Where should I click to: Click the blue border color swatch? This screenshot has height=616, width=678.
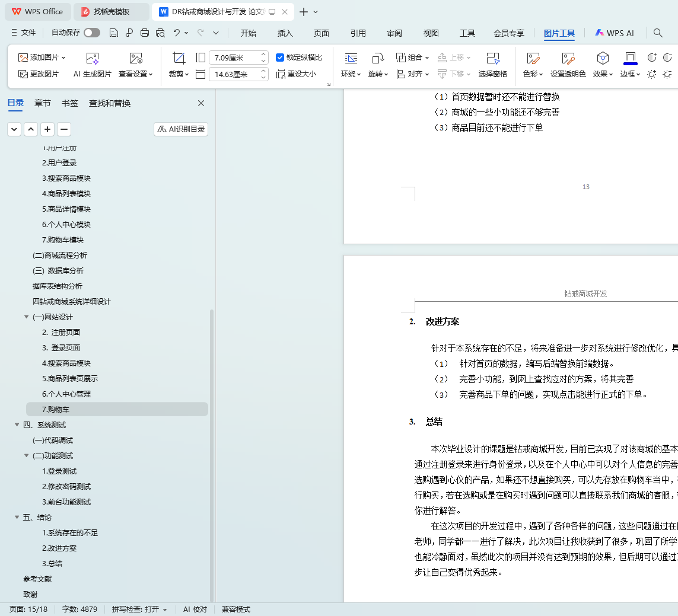(630, 58)
